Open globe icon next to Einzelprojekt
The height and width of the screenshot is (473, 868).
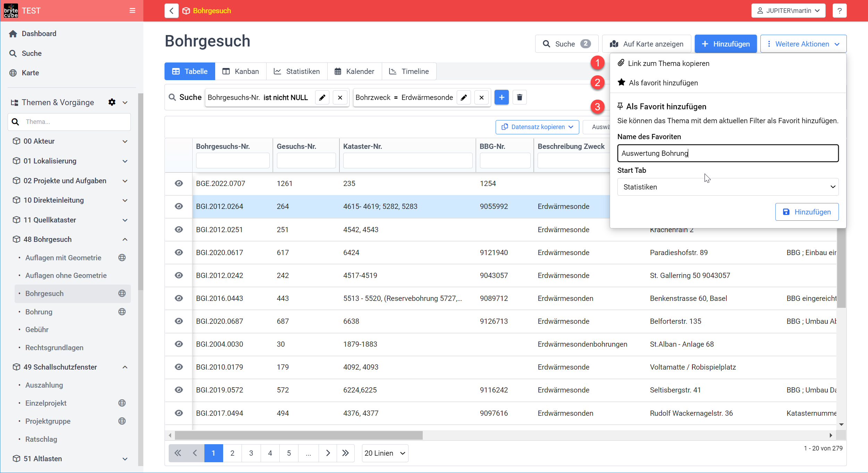pyautogui.click(x=122, y=403)
